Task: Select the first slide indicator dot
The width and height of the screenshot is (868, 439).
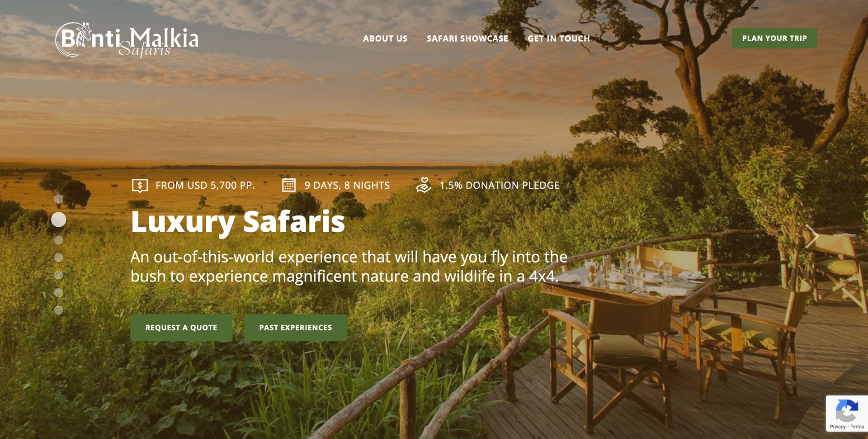Action: pos(58,199)
